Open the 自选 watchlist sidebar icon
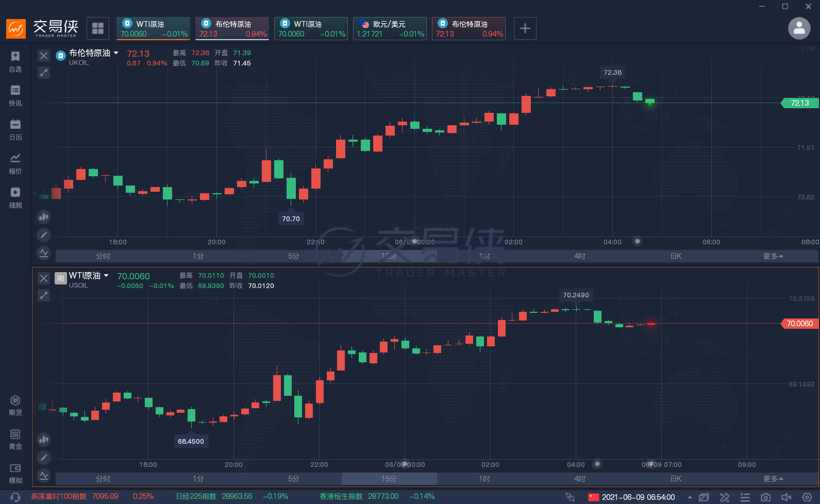 click(15, 61)
